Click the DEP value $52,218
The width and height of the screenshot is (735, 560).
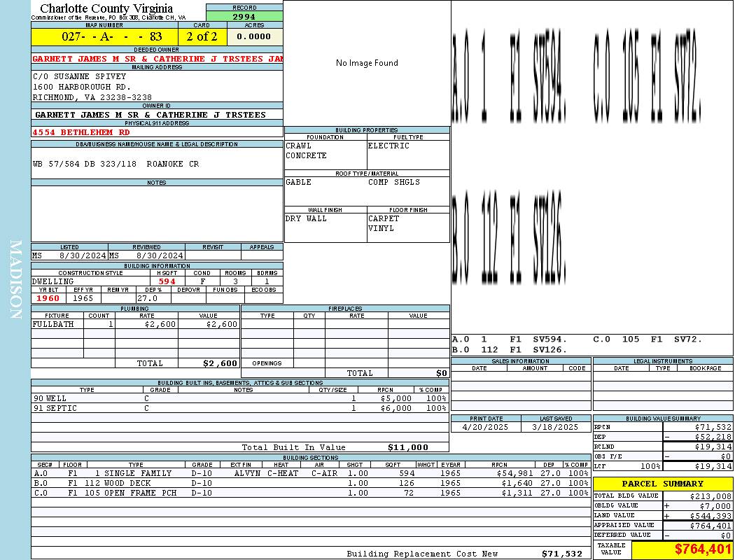point(713,437)
